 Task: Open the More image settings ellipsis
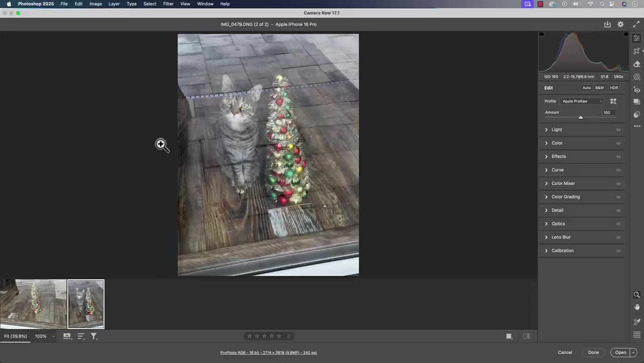click(x=636, y=126)
